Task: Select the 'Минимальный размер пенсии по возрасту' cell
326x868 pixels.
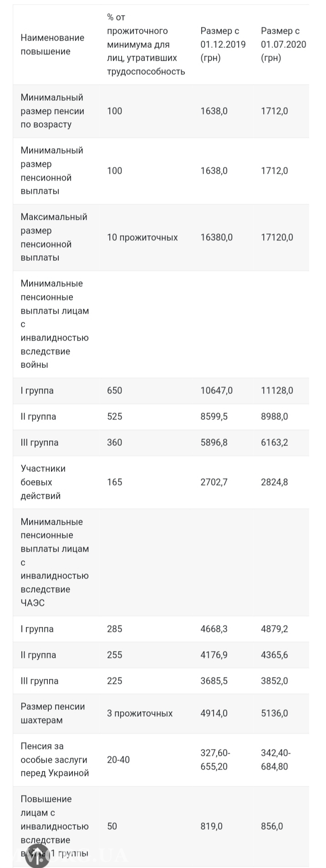Action: coord(52,111)
